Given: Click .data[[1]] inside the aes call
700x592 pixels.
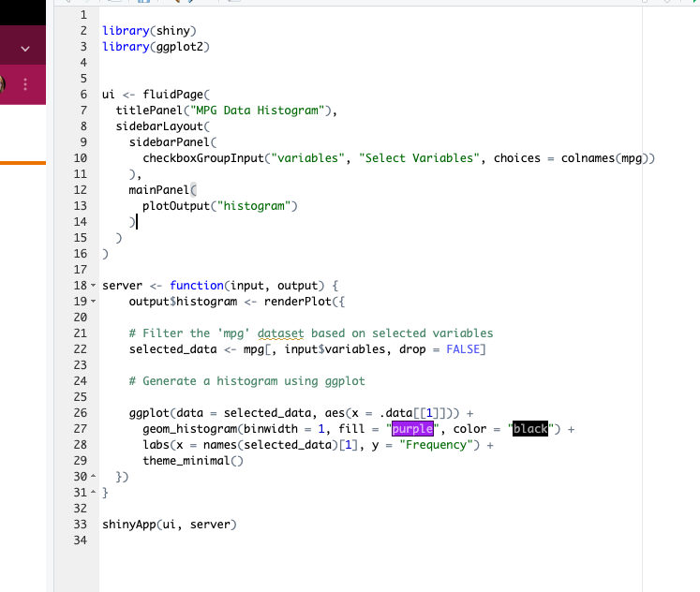Looking at the screenshot, I should click(415, 413).
